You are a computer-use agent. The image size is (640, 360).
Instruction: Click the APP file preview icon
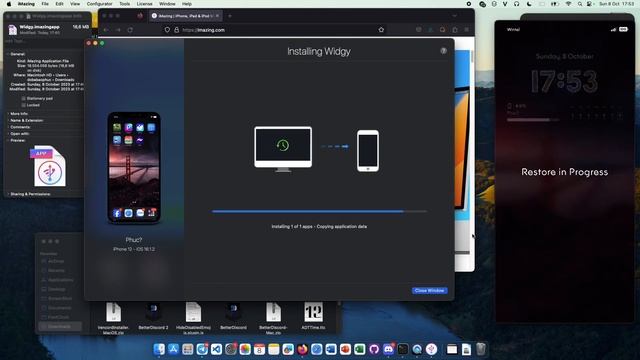pyautogui.click(x=48, y=167)
